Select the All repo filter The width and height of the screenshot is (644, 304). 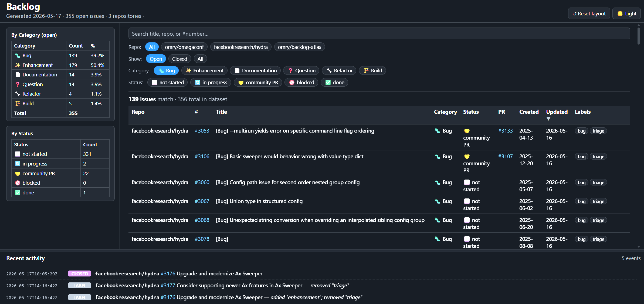tap(152, 47)
